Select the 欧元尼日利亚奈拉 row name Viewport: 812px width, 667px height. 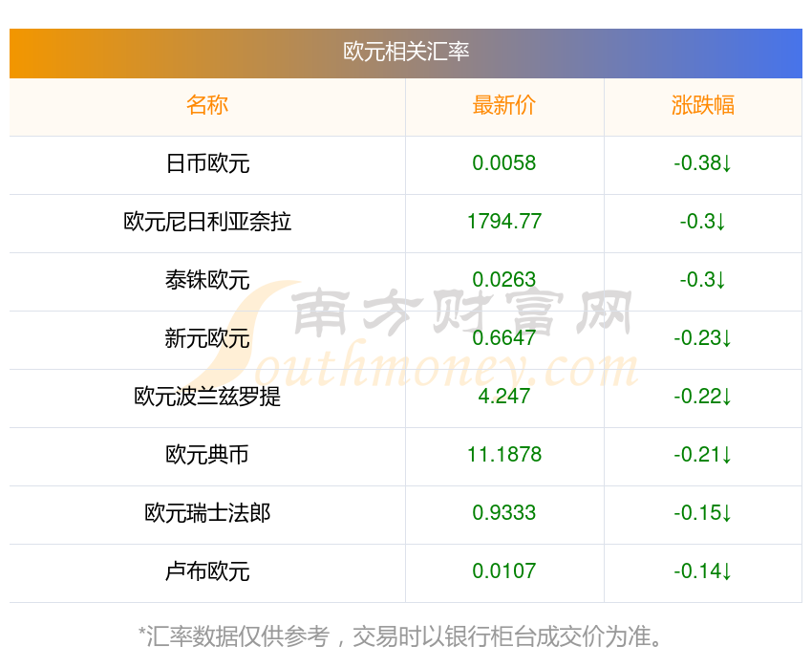pyautogui.click(x=207, y=222)
